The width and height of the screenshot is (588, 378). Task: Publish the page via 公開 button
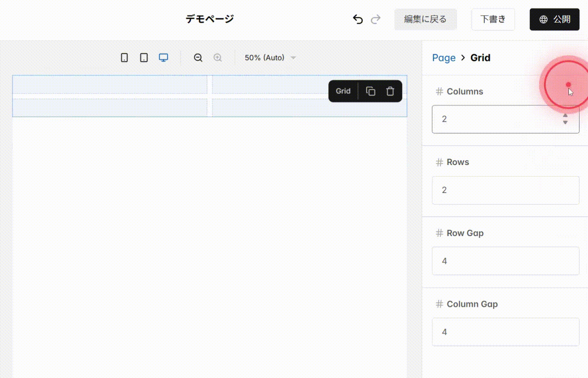[x=555, y=19]
